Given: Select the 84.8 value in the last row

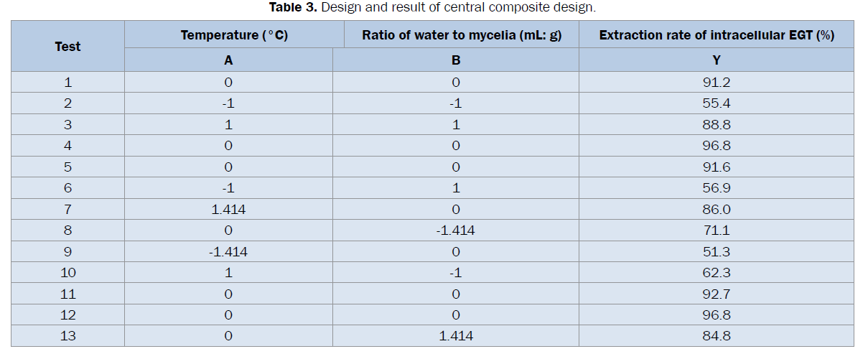Looking at the screenshot, I should click(716, 337).
